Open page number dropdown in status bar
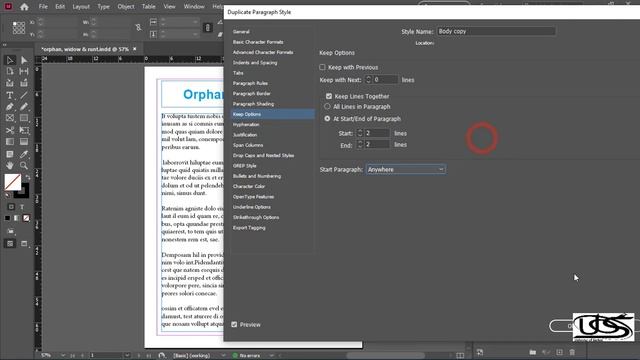Viewport: 640px width, 360px height. (x=127, y=356)
